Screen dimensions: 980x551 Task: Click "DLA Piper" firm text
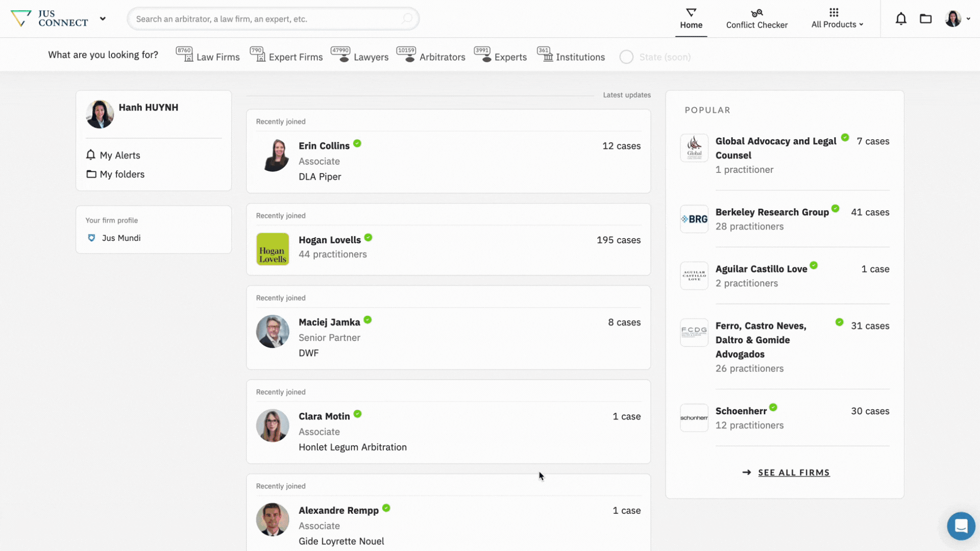pos(320,177)
